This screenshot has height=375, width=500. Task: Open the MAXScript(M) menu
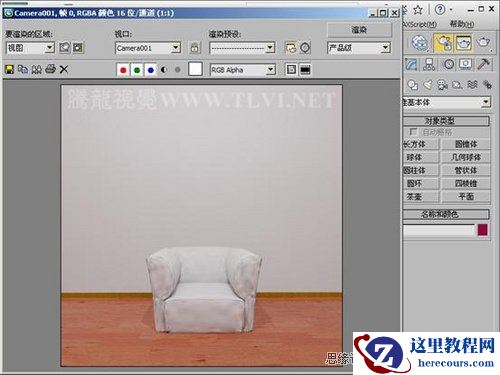[420, 24]
